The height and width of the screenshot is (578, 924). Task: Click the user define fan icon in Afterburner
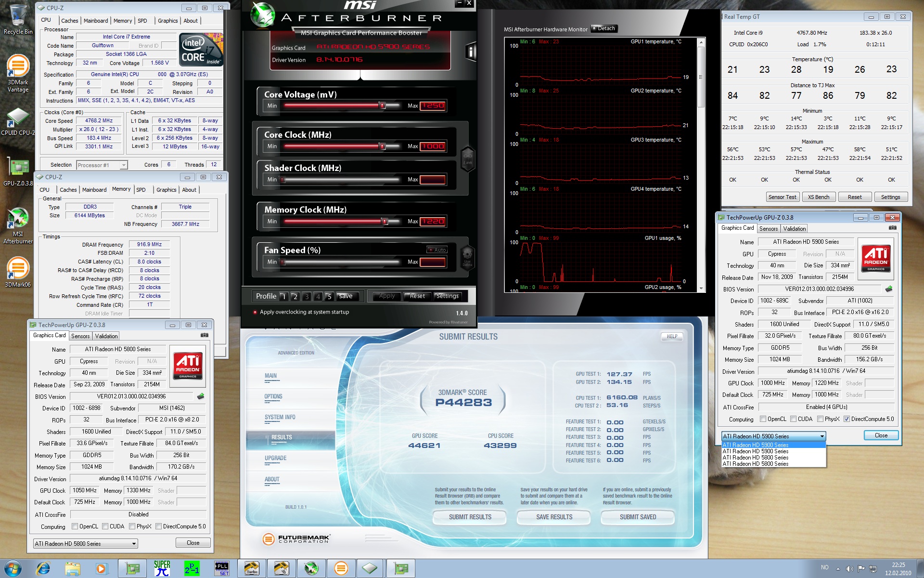(x=467, y=257)
